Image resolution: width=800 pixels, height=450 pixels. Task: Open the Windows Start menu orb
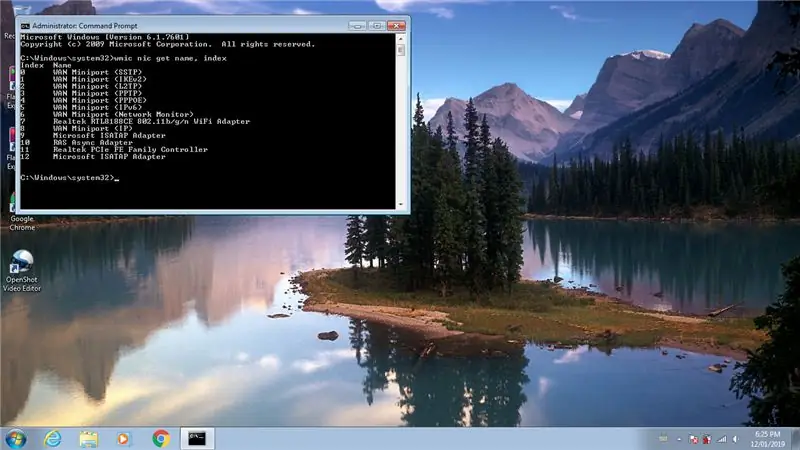[x=15, y=439]
